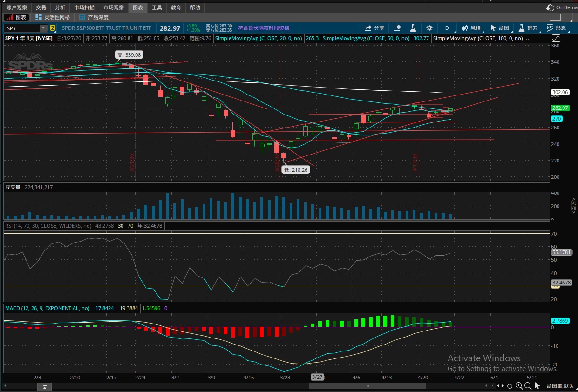Click the chart grid layout rectangle icon
The image size is (578, 392).
tap(555, 17)
